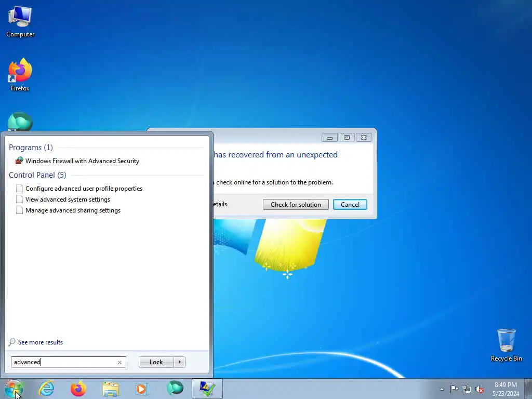Image resolution: width=532 pixels, height=399 pixels.
Task: Click the Windows Start orb
Action: tap(14, 389)
